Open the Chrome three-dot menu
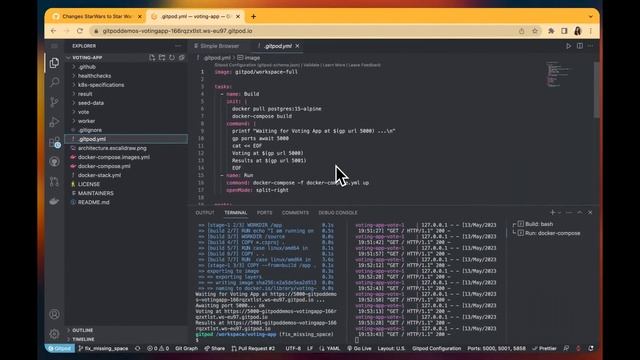 [591, 31]
